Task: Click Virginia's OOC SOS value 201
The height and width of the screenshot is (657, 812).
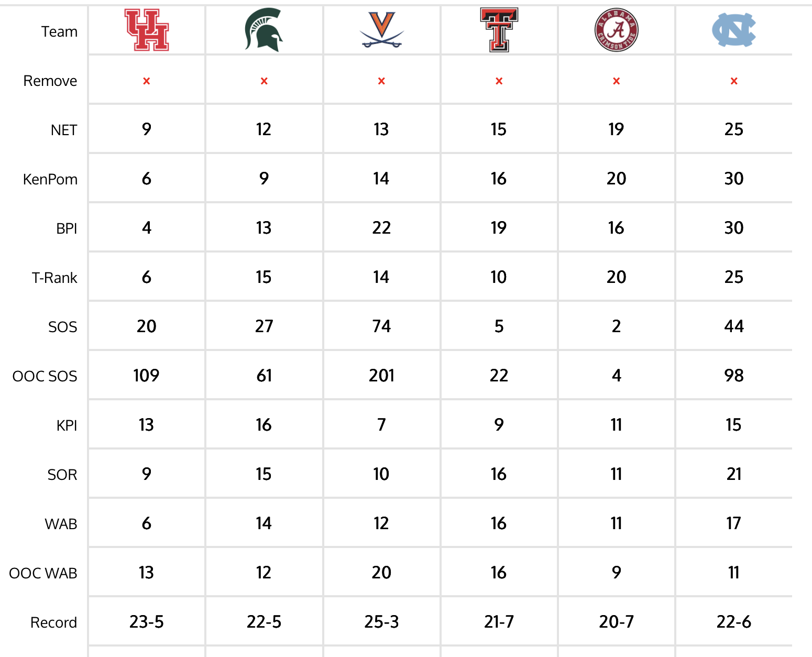Action: [381, 376]
